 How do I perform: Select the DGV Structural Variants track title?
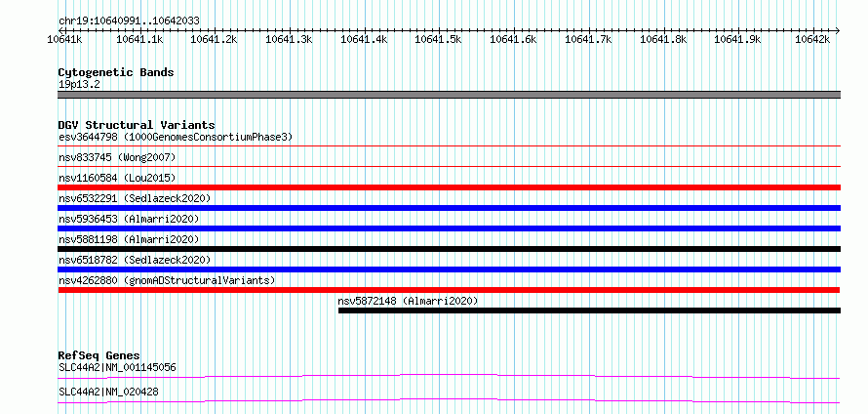(137, 125)
